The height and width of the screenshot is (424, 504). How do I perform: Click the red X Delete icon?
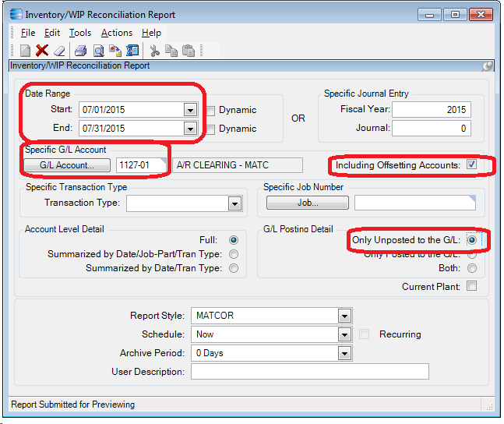(x=42, y=51)
